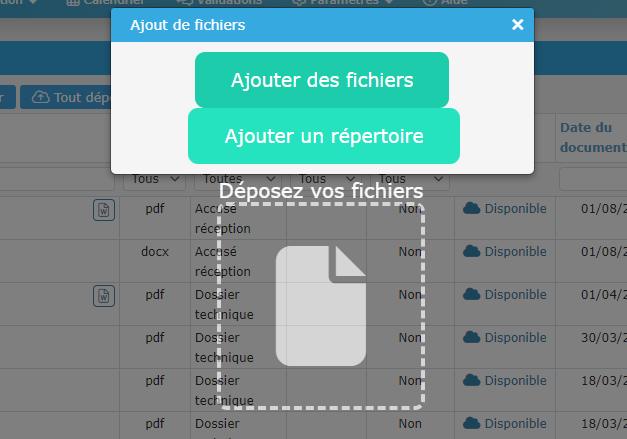Click the cloud icon in the docx row
The image size is (627, 439).
pos(472,251)
